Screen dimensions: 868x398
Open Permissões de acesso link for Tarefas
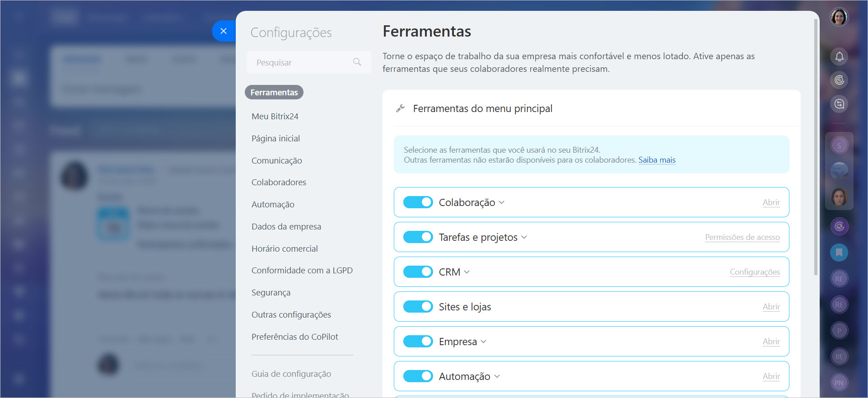click(742, 237)
